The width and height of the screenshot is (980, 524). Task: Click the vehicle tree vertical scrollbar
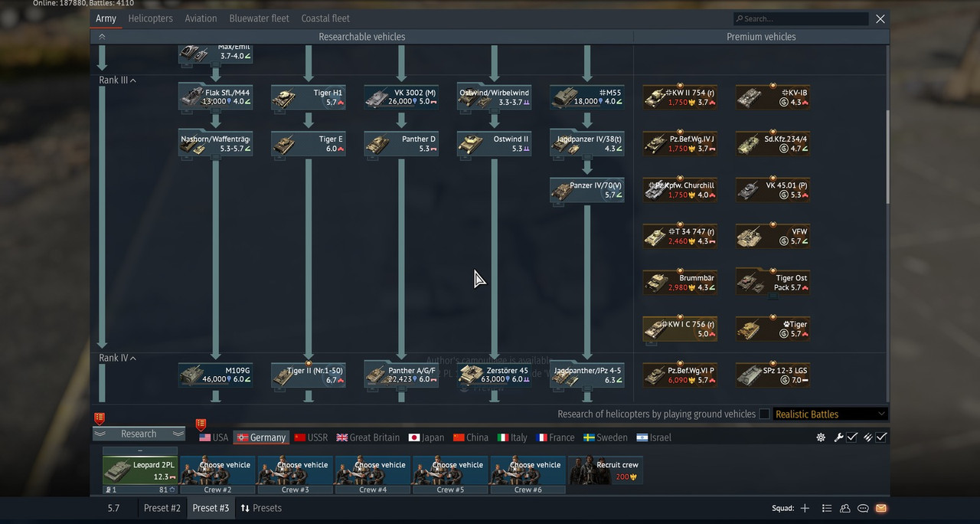coord(887,157)
